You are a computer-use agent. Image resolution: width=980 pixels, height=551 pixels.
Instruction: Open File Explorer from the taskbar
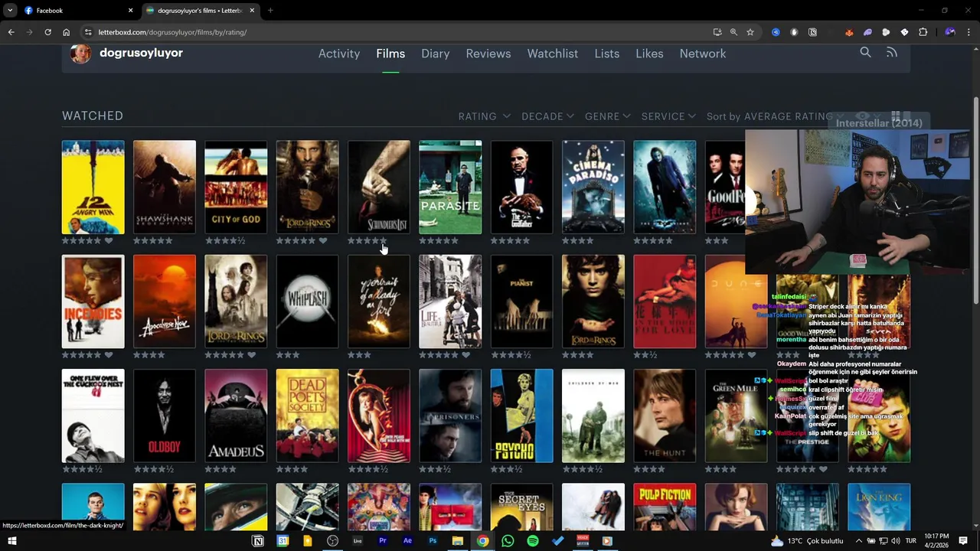(x=457, y=541)
